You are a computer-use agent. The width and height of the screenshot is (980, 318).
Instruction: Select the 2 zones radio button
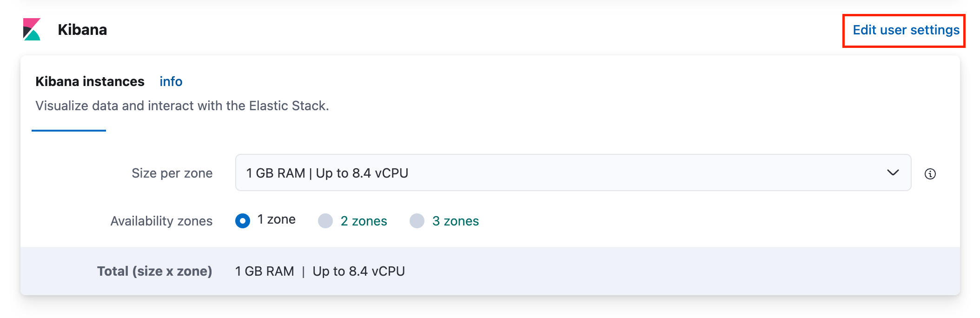pos(325,221)
